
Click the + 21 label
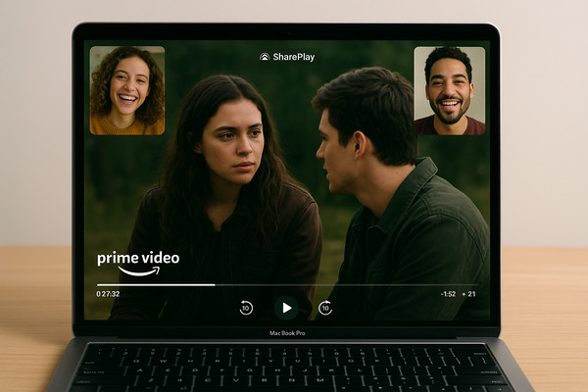(468, 294)
